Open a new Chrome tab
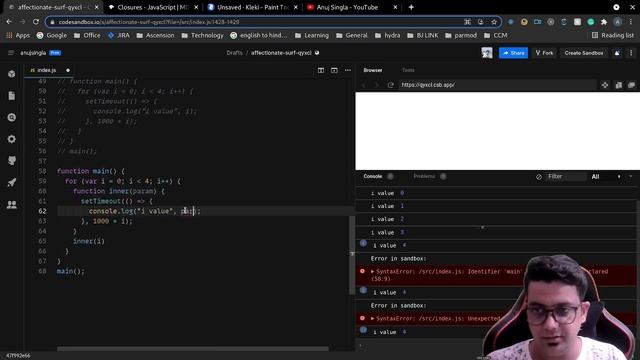Screen dimensions: 640x360 click(x=411, y=7)
